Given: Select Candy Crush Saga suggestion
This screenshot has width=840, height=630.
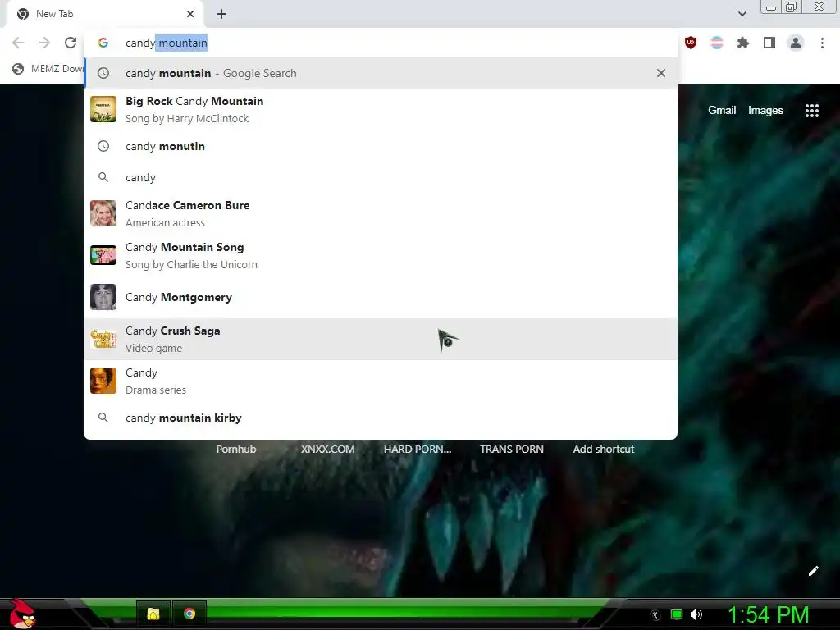Looking at the screenshot, I should coord(381,339).
